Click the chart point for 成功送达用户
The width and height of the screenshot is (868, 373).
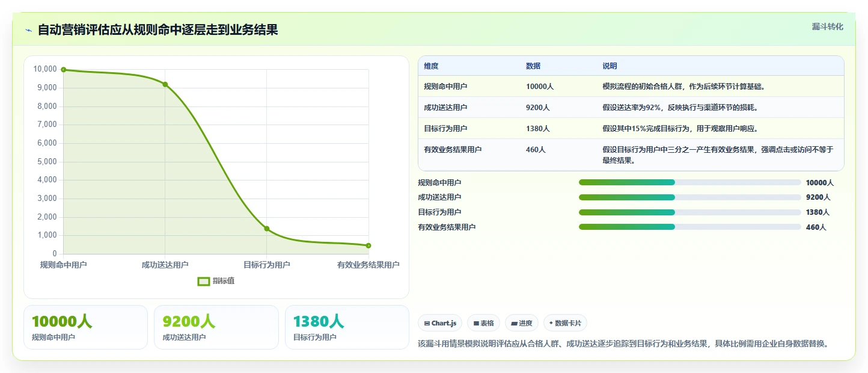[x=165, y=84]
